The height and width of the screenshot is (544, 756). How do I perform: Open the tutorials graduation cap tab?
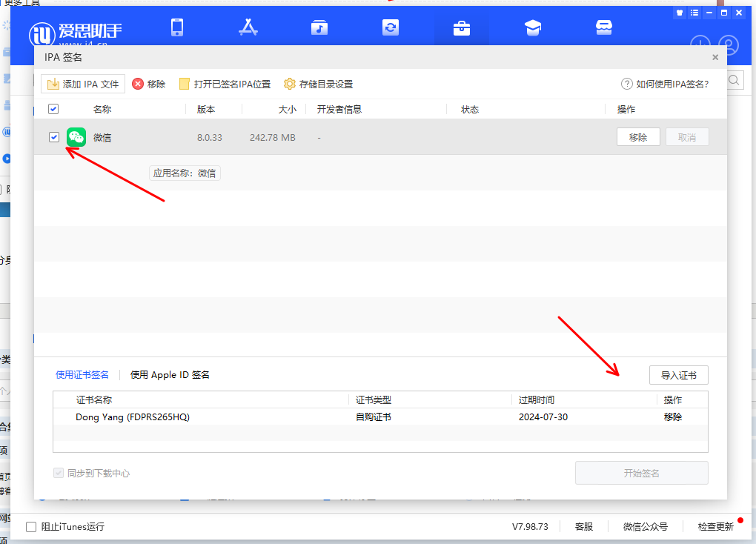pos(533,28)
